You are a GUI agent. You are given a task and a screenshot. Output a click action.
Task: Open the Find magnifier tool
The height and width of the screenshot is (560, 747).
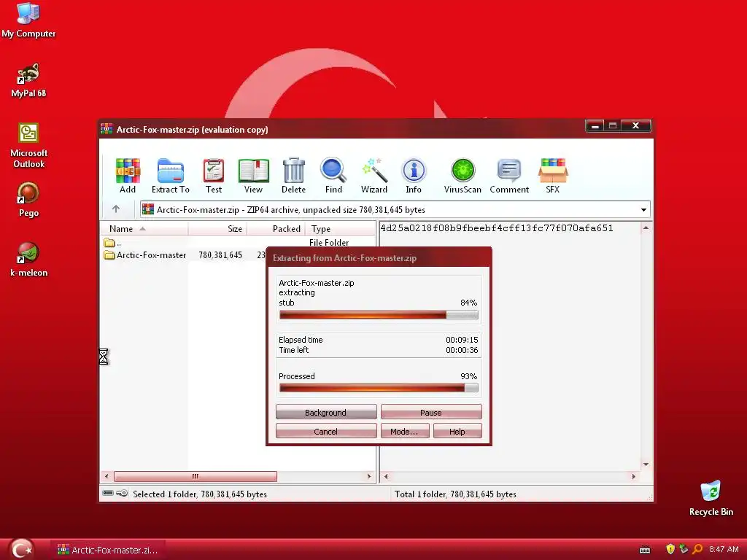[333, 176]
